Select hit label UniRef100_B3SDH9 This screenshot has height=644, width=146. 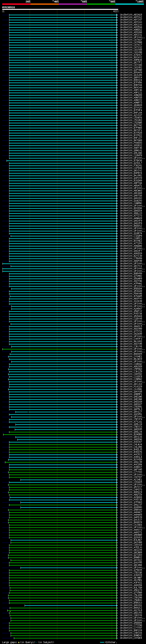[x=131, y=181]
